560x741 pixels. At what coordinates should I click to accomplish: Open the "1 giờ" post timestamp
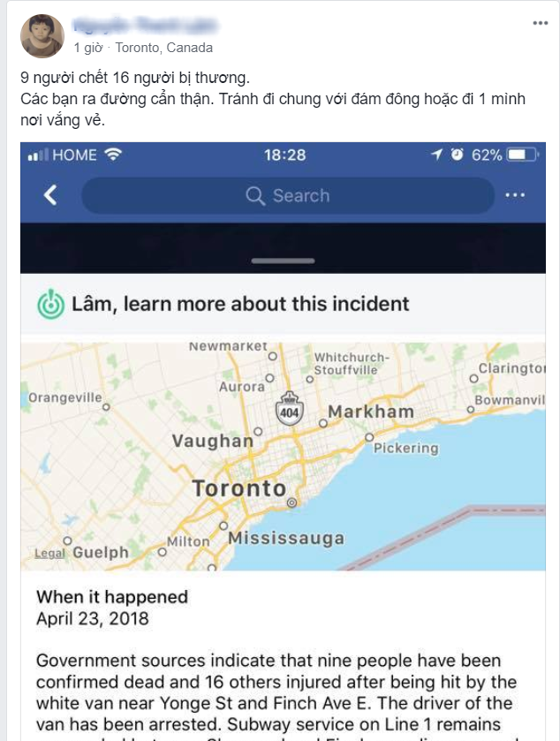click(90, 48)
